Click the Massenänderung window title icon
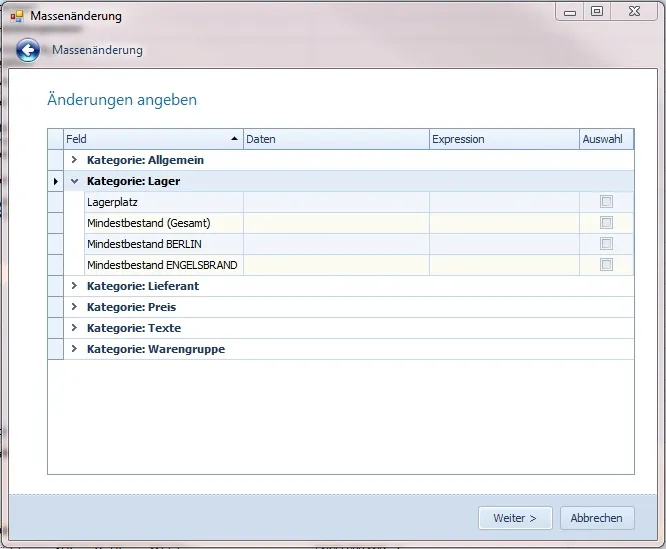Viewport: 666px width, 549px height. click(x=17, y=17)
